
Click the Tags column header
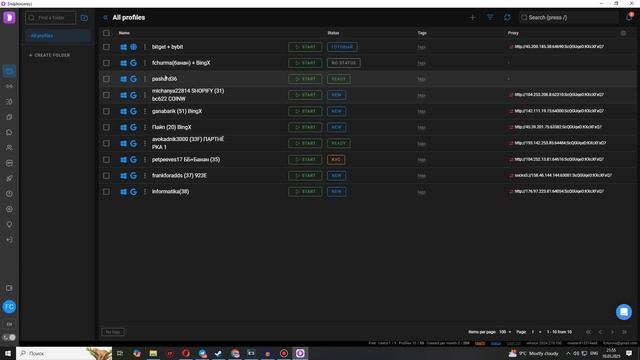pyautogui.click(x=422, y=33)
